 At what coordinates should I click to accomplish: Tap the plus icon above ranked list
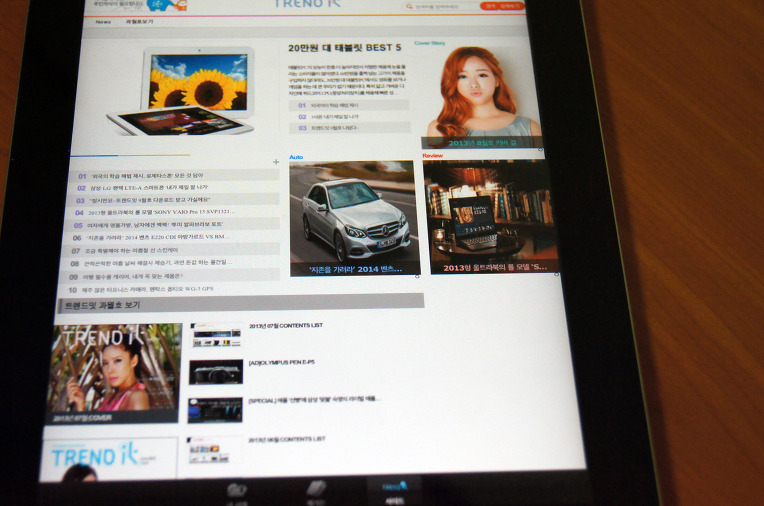pos(276,161)
